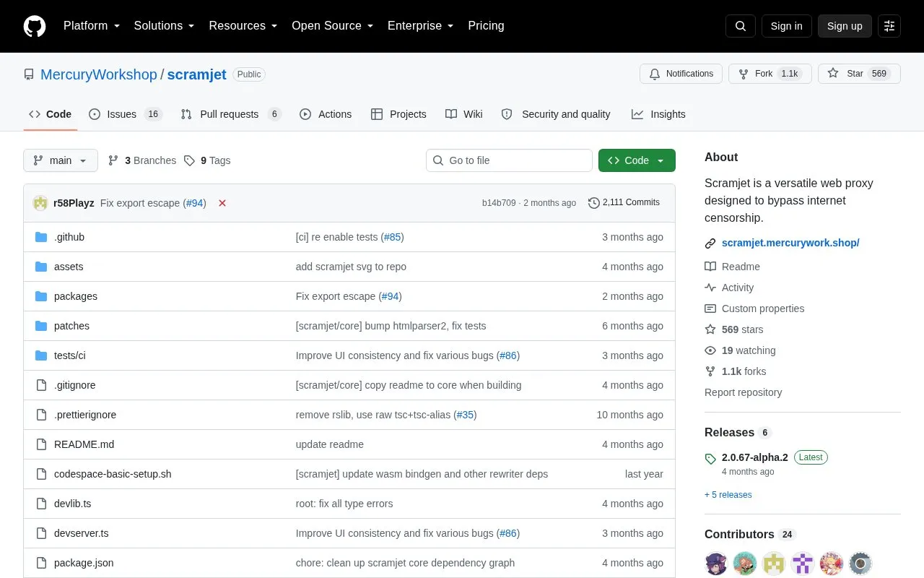Visit scramjet.mercurywork.shop link
The width and height of the screenshot is (924, 578).
pos(790,243)
